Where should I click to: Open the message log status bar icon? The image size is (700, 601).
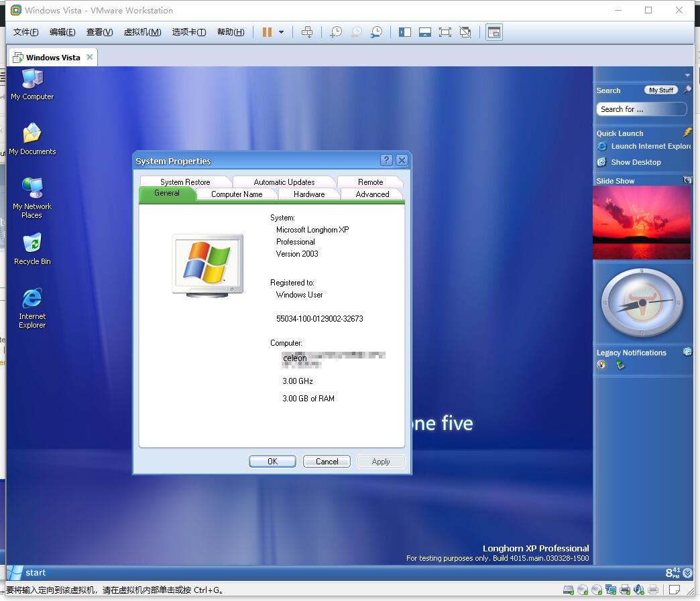tap(675, 590)
